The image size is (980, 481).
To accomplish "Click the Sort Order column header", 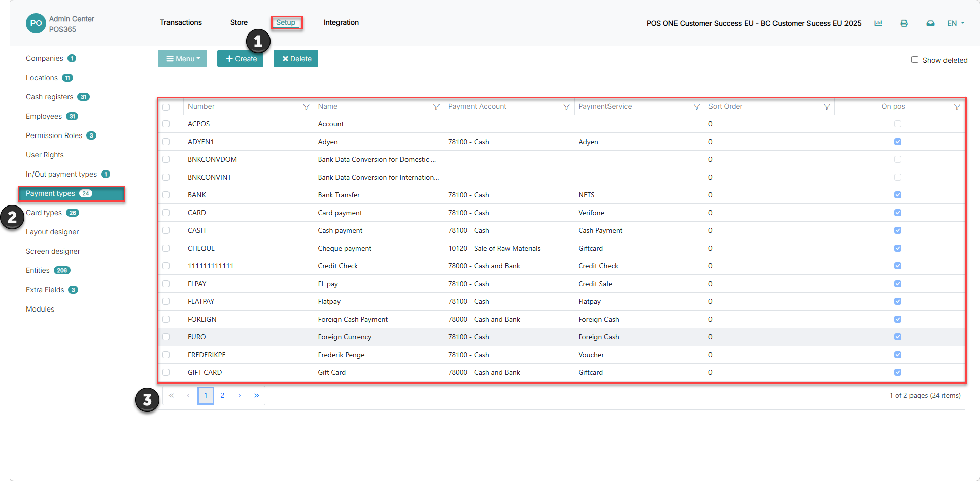I will coord(725,106).
